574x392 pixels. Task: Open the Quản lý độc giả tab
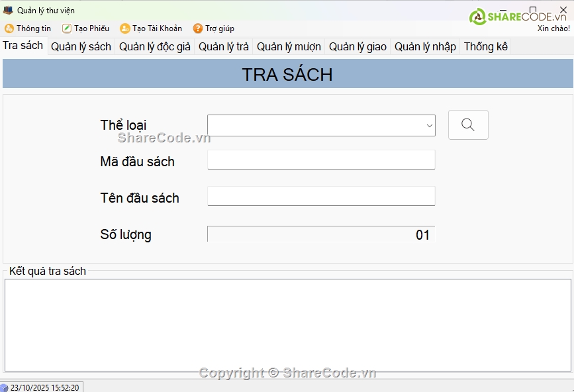tap(154, 46)
